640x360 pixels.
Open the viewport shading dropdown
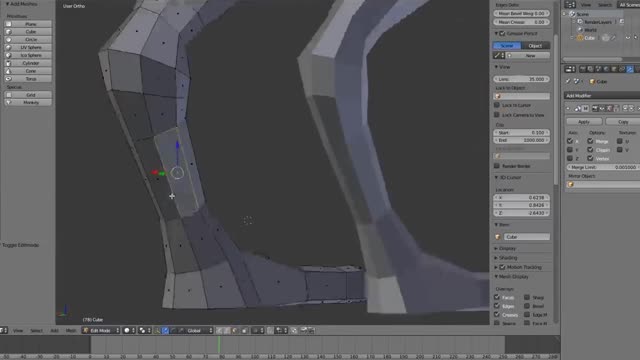click(129, 331)
